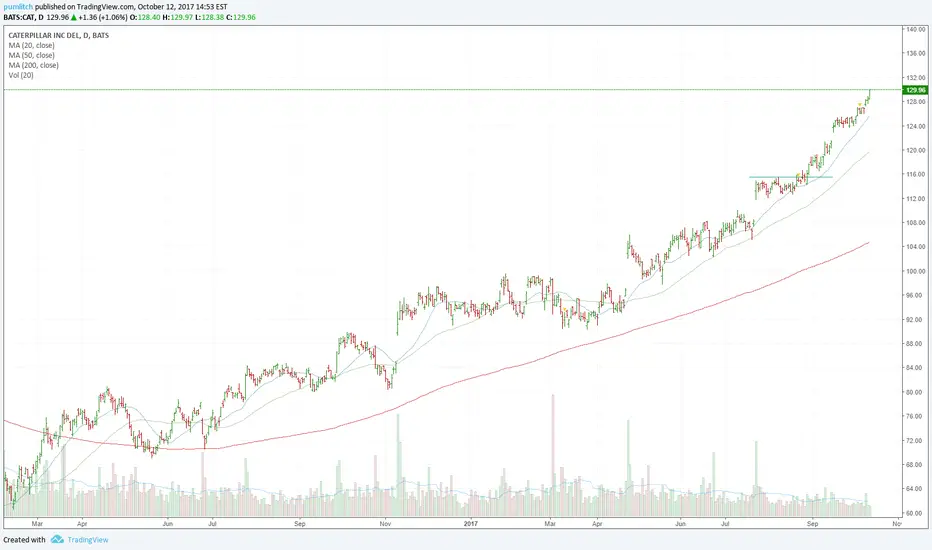Click the O:128.40 open value
932x550 pixels.
(x=145, y=17)
